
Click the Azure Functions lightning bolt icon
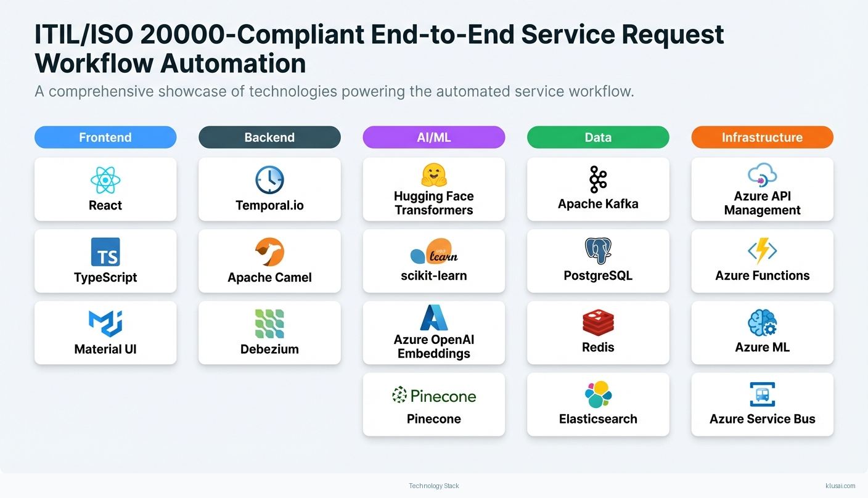pyautogui.click(x=762, y=252)
